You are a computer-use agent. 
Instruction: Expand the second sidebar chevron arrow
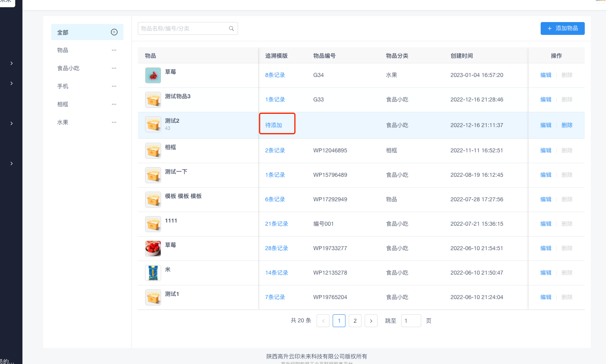point(12,83)
